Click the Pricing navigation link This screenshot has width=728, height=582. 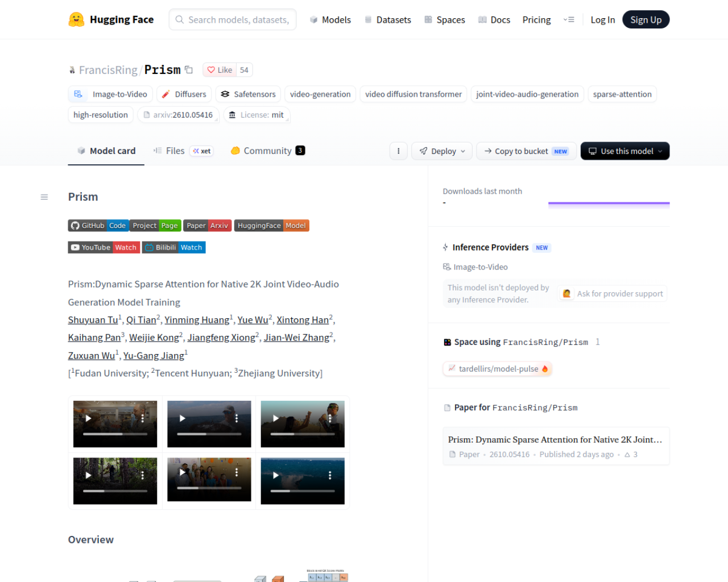[536, 20]
